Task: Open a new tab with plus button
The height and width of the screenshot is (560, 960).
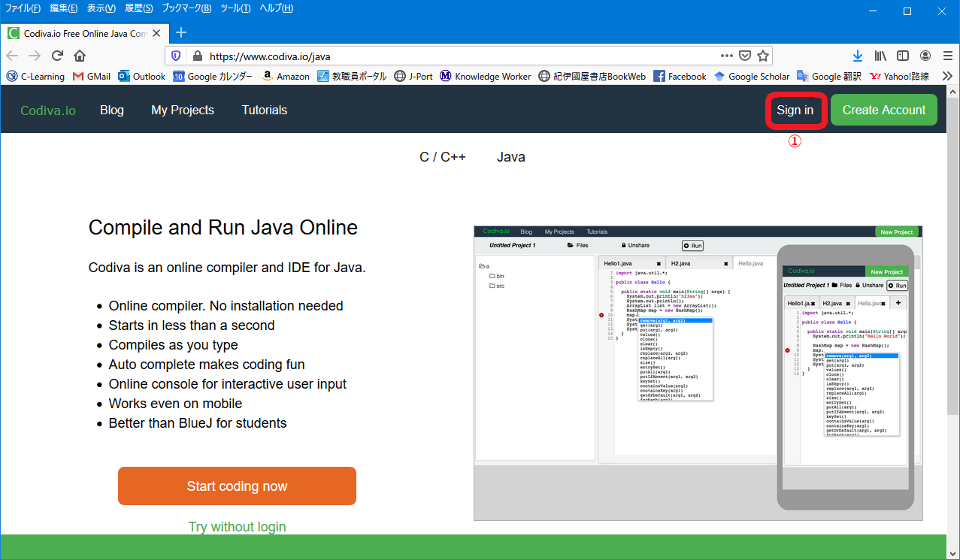Action: coord(181,32)
